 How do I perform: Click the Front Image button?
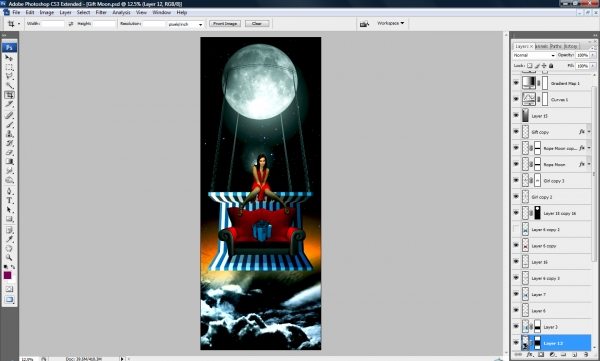click(225, 24)
